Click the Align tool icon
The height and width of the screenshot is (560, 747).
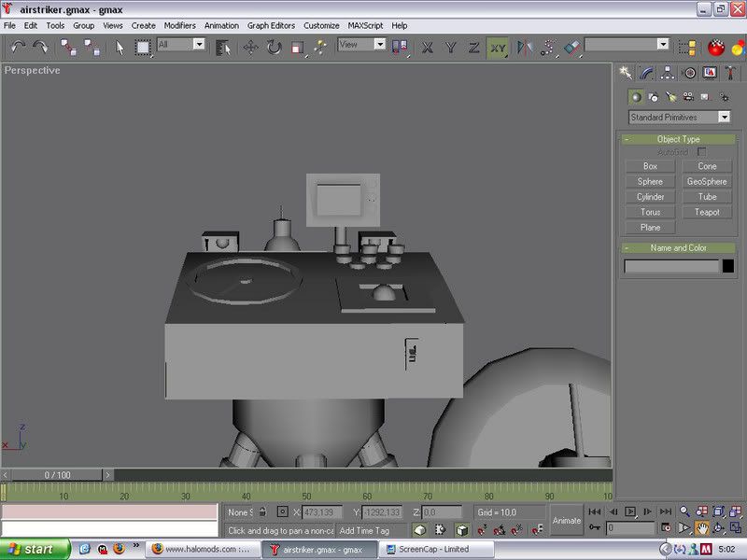pyautogui.click(x=571, y=48)
